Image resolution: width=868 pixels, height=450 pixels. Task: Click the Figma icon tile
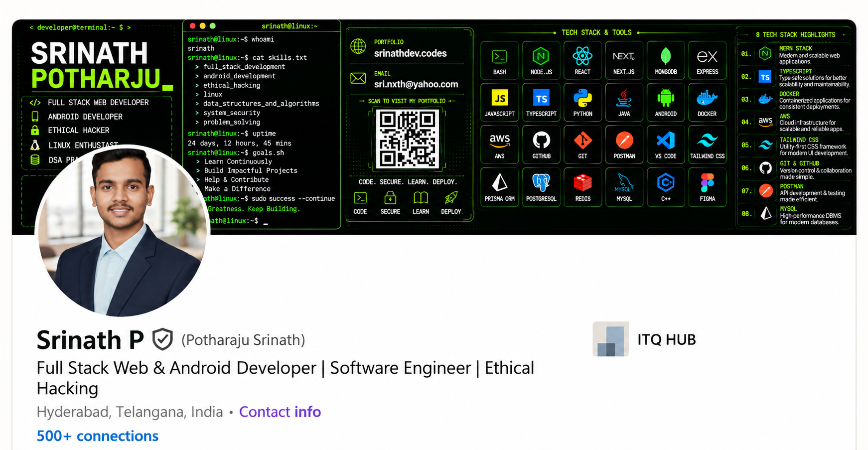[x=707, y=187]
